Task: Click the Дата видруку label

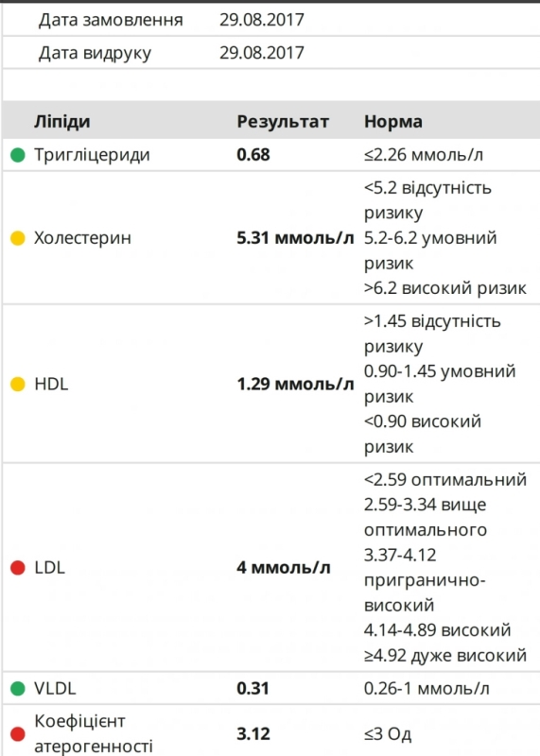Action: [96, 53]
